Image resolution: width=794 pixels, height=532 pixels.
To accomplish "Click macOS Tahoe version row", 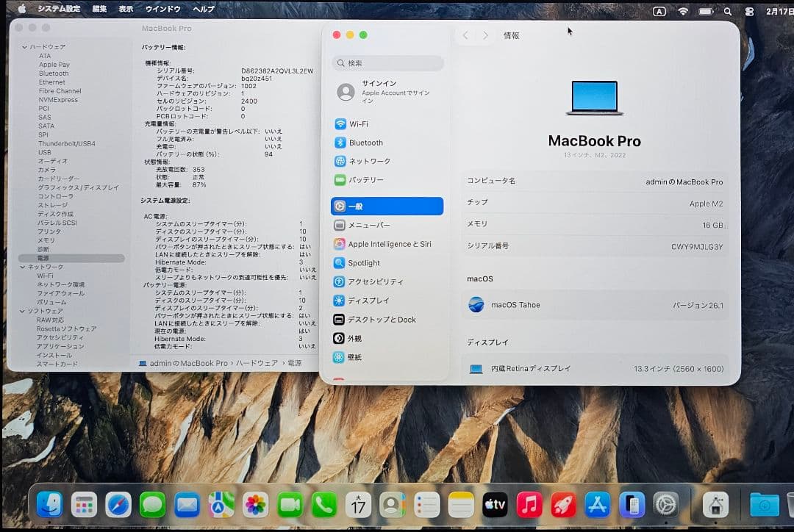I will pos(595,305).
